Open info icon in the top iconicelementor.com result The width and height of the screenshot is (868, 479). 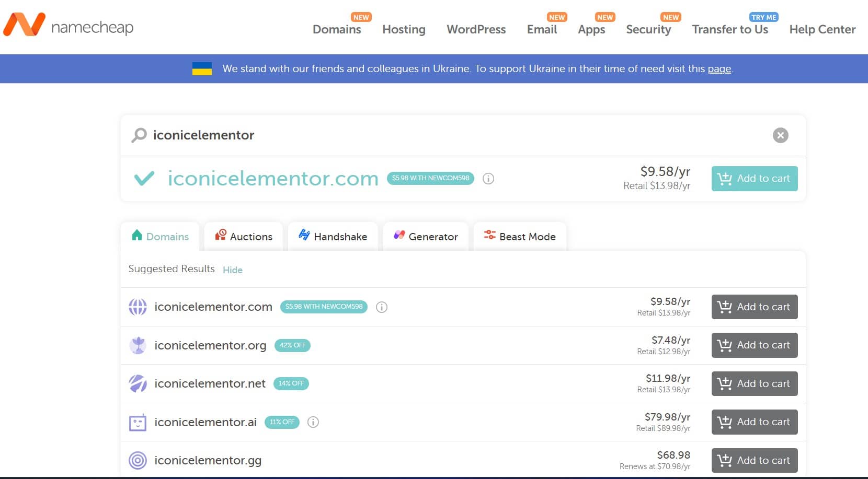coord(488,179)
